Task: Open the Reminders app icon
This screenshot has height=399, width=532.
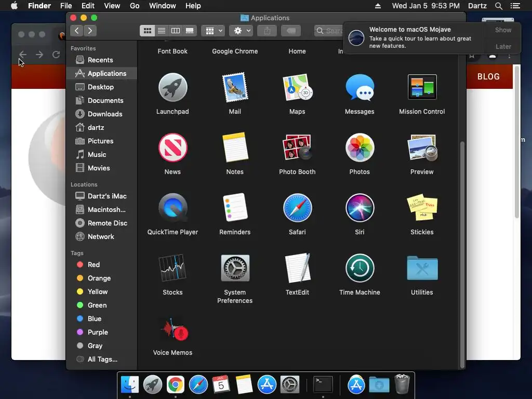Action: 235,208
